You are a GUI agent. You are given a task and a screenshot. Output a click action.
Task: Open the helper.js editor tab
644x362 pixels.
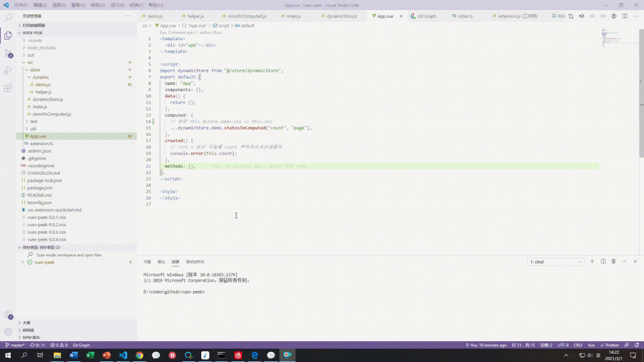[x=196, y=16]
